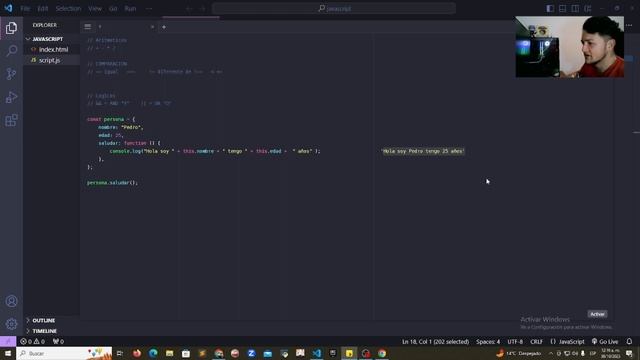
Task: Toggle primary side bar layout icon
Action: point(550,8)
